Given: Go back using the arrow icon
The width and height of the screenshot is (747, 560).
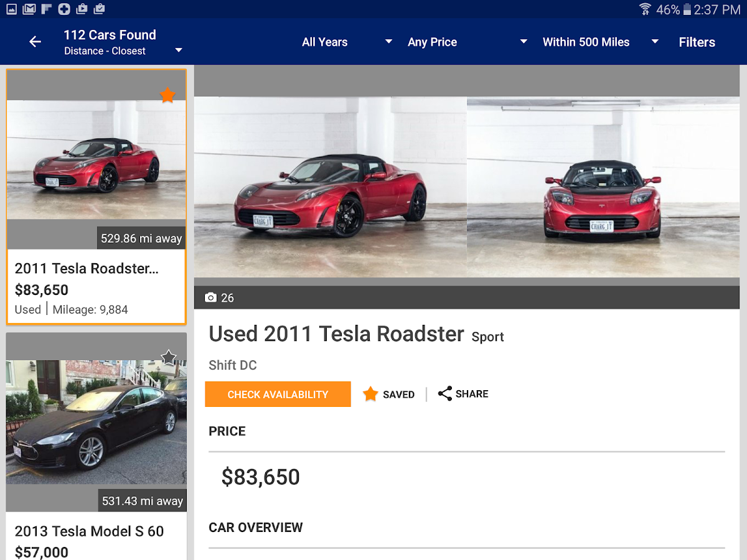Looking at the screenshot, I should (x=35, y=42).
